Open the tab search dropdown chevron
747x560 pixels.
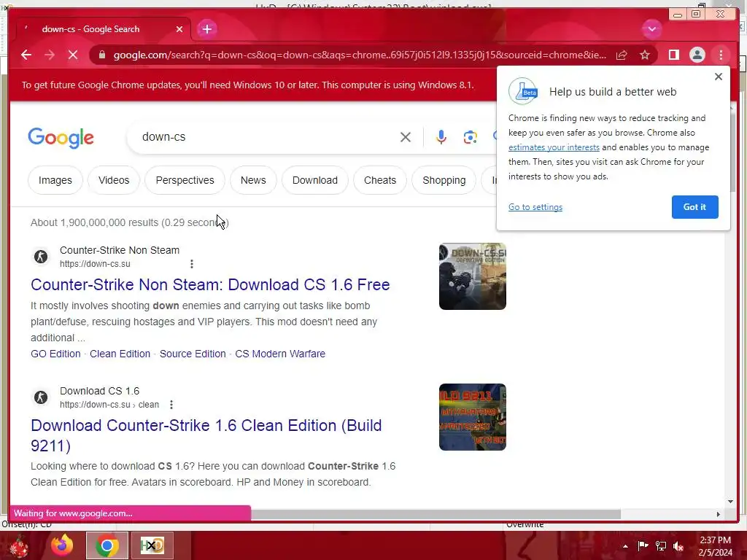651,29
